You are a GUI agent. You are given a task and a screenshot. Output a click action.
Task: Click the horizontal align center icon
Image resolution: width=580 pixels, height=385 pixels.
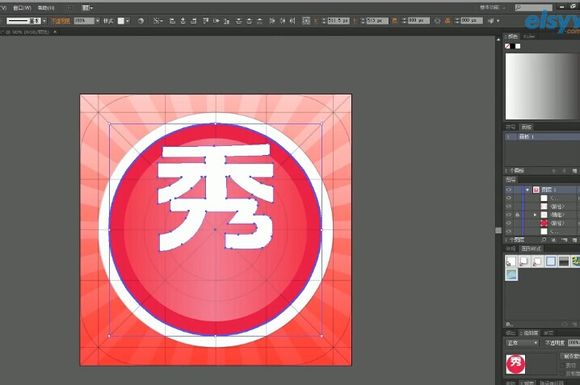[183, 21]
